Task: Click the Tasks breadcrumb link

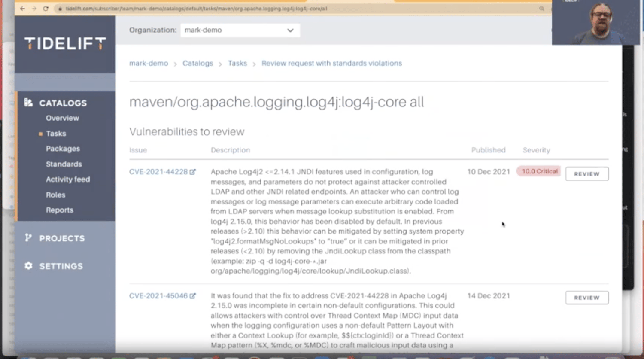Action: pos(237,63)
